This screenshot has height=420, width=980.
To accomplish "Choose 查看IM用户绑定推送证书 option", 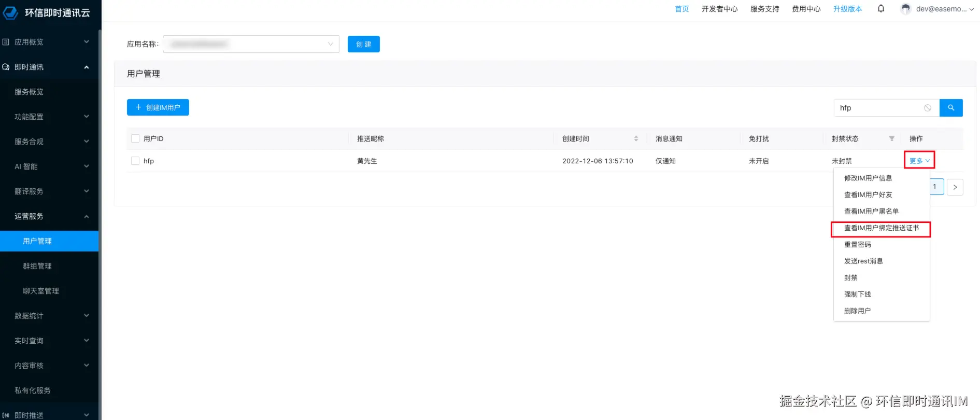I will (x=882, y=228).
